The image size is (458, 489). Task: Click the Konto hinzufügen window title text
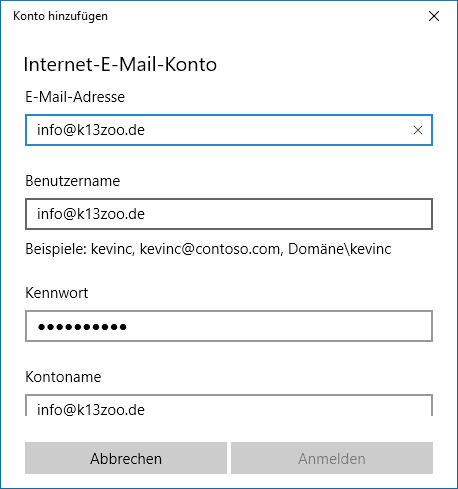[60, 16]
